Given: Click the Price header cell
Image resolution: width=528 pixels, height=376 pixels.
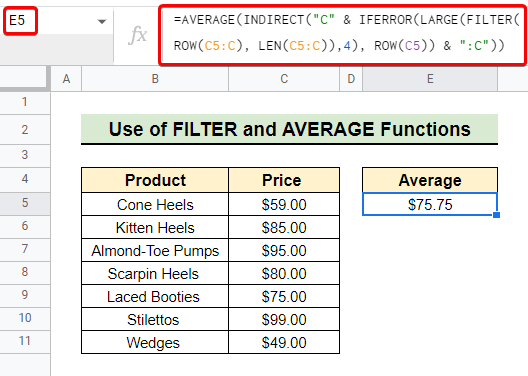Looking at the screenshot, I should [x=284, y=180].
